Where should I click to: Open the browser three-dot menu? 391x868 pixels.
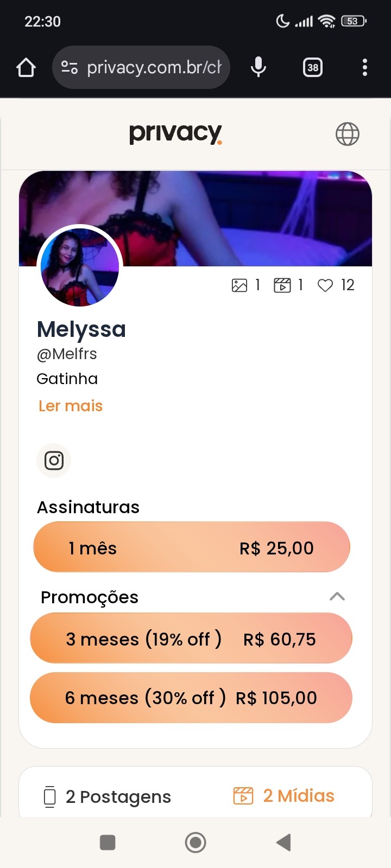click(x=364, y=67)
